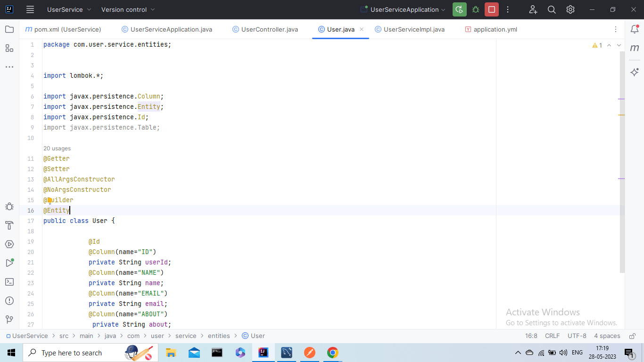Start a Code With Me session
Viewport: 644px width, 362px height.
pyautogui.click(x=533, y=9)
